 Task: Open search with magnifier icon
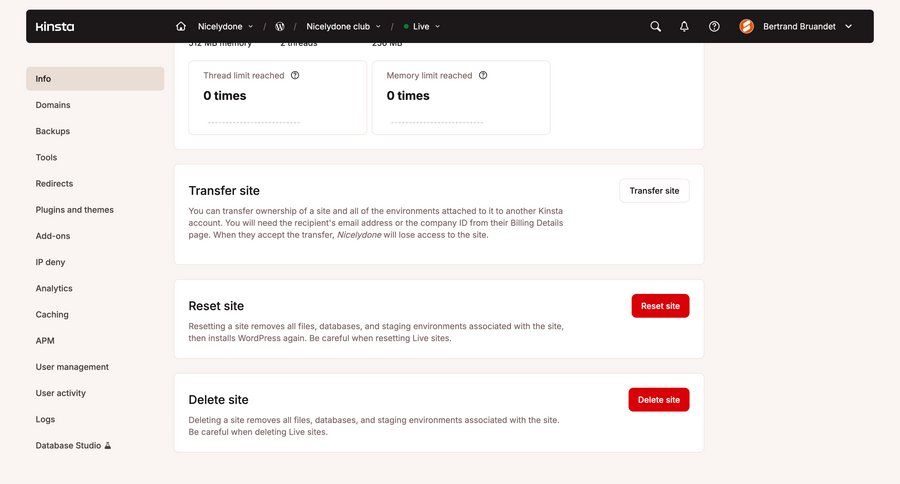click(655, 27)
